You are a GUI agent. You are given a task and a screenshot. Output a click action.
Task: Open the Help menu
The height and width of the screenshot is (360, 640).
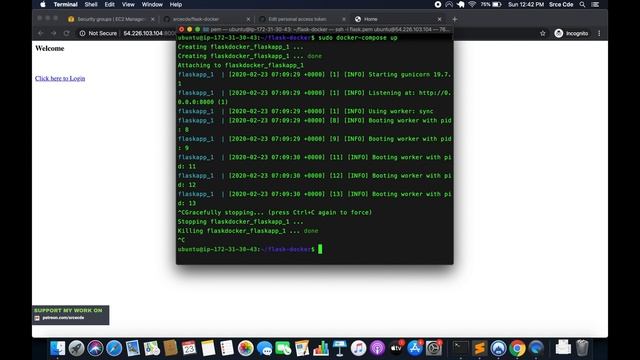click(x=176, y=4)
